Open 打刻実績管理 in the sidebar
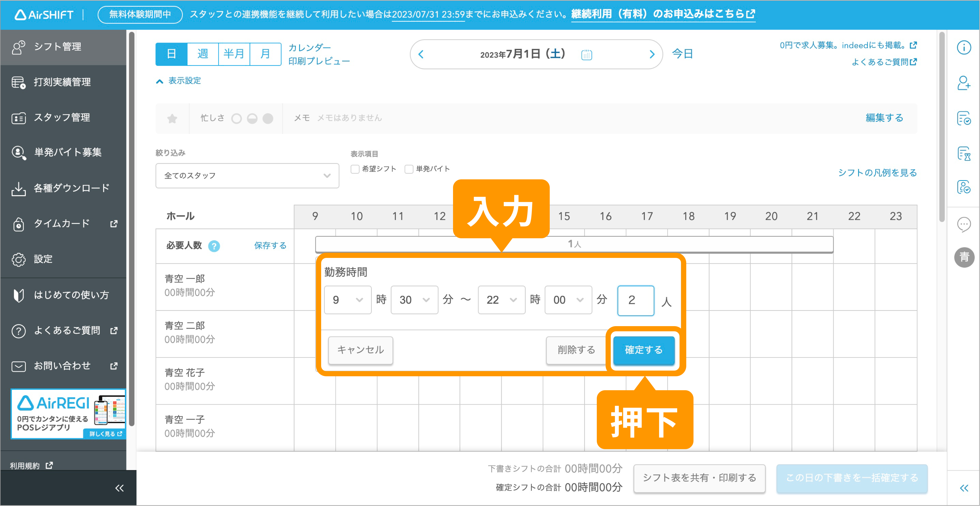The height and width of the screenshot is (506, 980). pos(63,82)
